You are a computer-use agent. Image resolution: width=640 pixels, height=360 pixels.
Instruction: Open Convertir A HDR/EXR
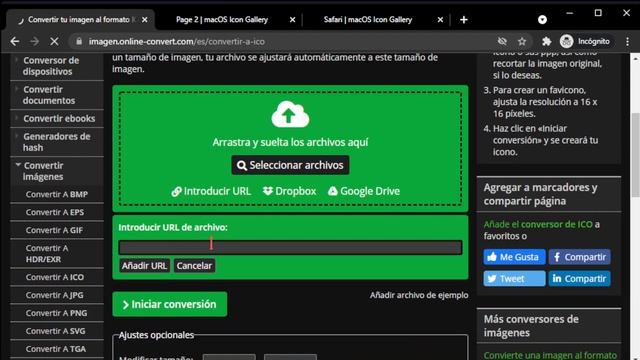[x=47, y=253]
